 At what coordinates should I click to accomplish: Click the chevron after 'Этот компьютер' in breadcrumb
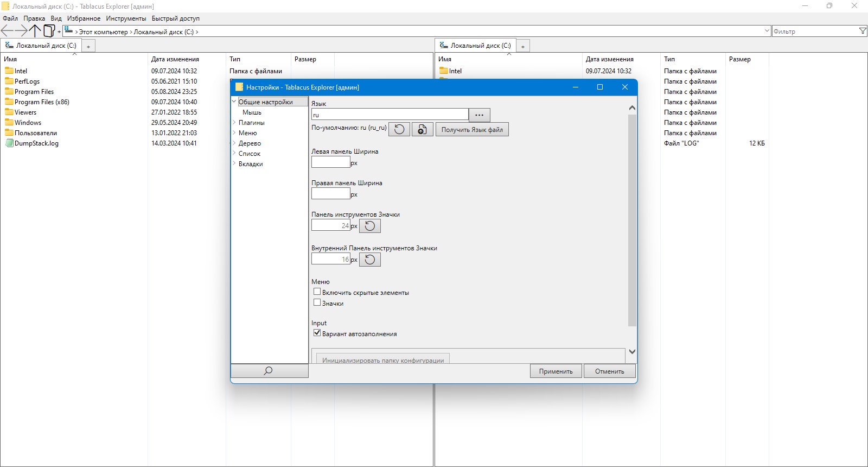[x=131, y=32]
